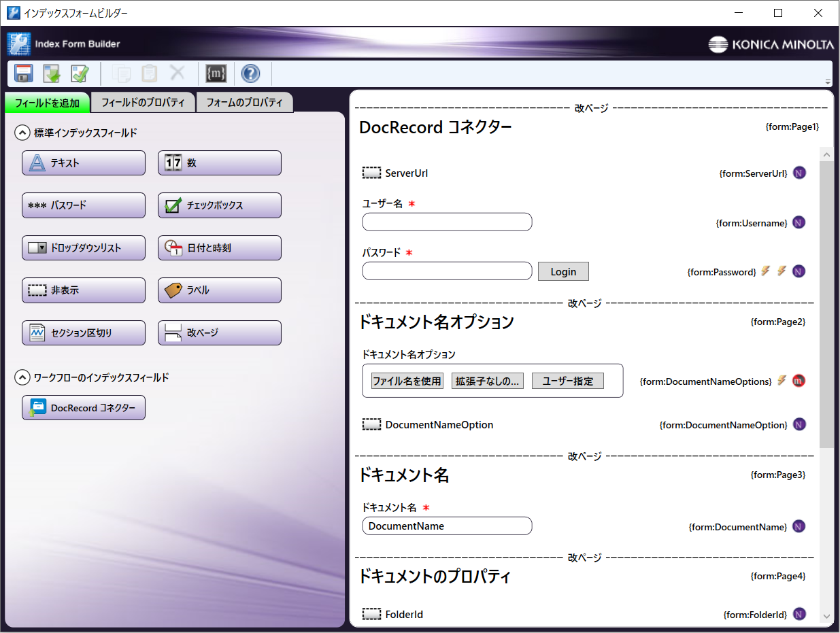Screen dimensions: 840x633
Task: Click the red m icon beside {form:DocumentNameOptions}
Action: point(799,381)
